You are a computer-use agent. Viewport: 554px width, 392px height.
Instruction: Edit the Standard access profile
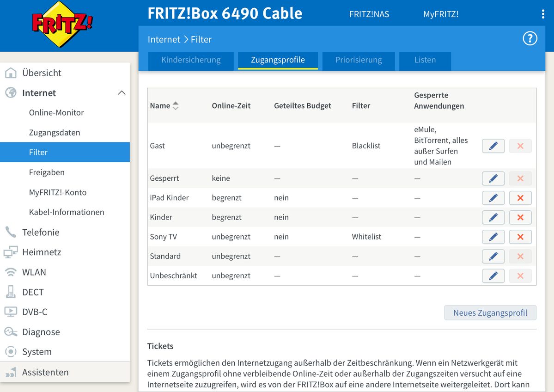coord(493,256)
